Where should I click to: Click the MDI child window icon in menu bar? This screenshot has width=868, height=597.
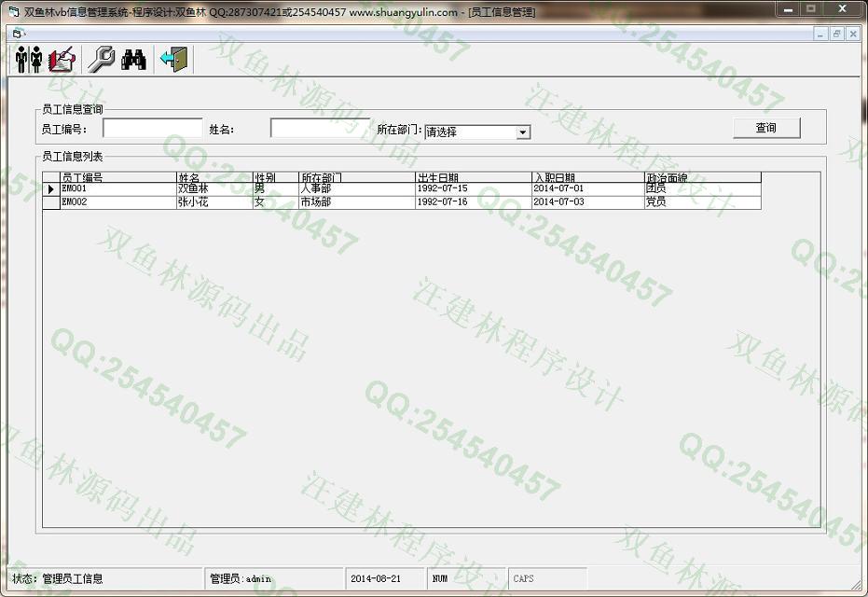tap(17, 34)
